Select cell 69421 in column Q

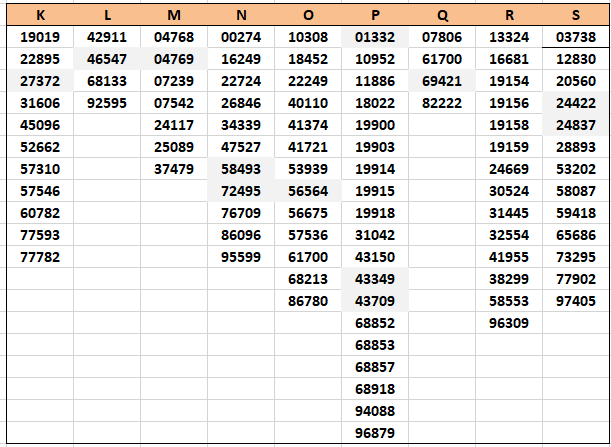(442, 81)
